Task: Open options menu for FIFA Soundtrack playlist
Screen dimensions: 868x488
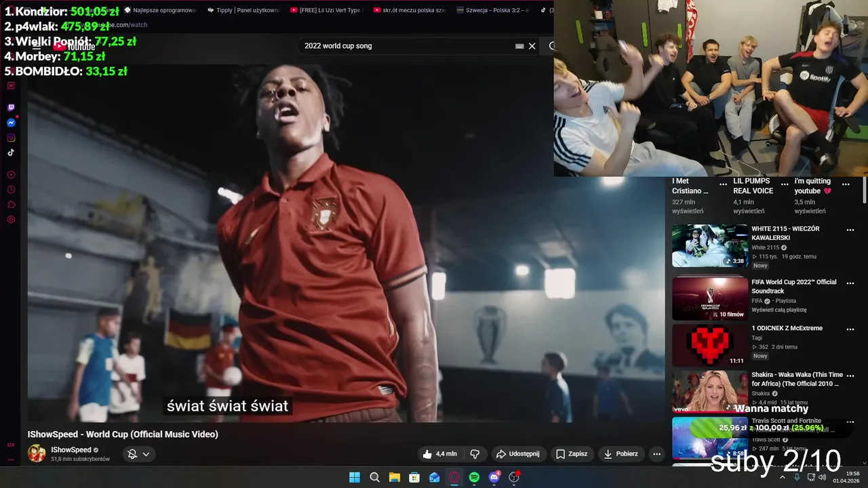Action: click(850, 283)
